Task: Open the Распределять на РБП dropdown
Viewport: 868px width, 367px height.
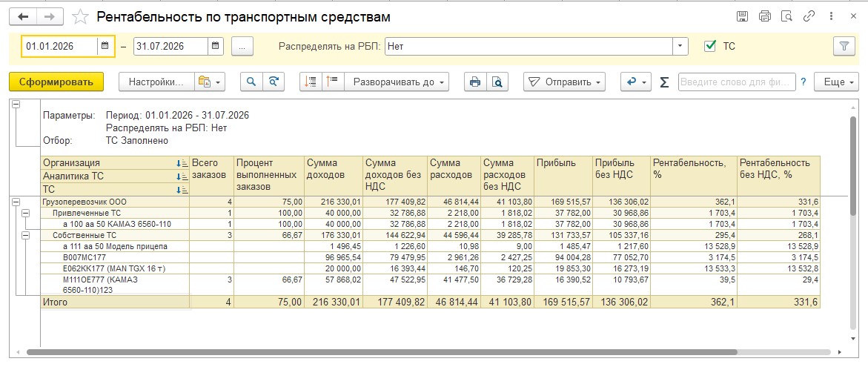Action: click(x=680, y=47)
